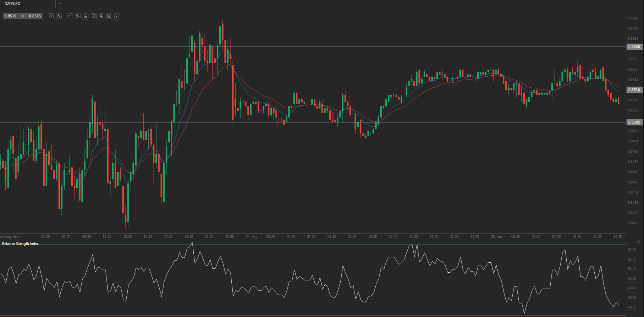
Task: Open chart settings sliders icon
Action: pyautogui.click(x=86, y=16)
